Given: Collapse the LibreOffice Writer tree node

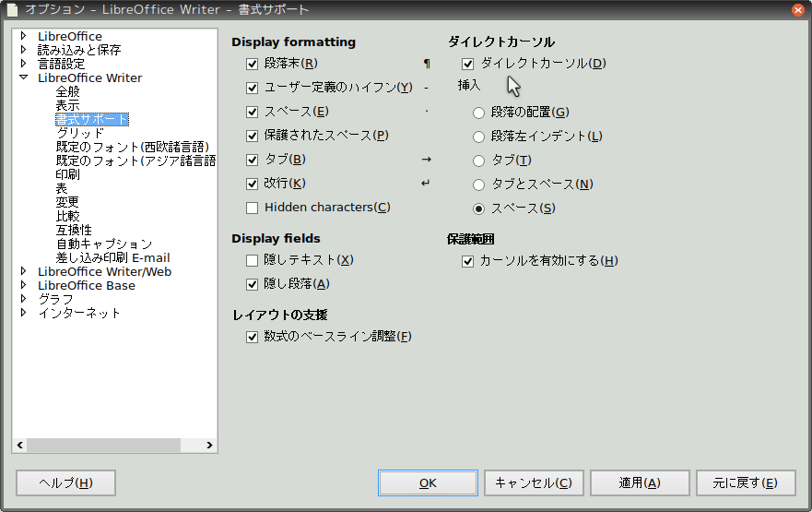Looking at the screenshot, I should (23, 77).
